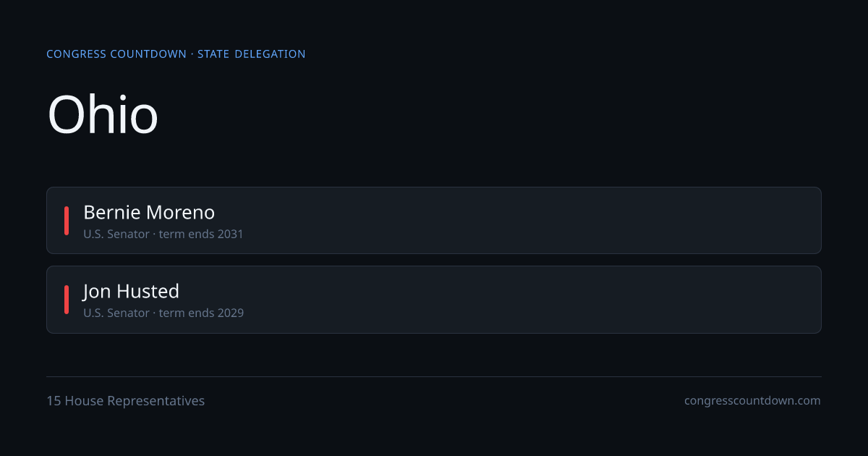Click the Ohio state heading
Image resolution: width=868 pixels, height=456 pixels.
click(103, 114)
